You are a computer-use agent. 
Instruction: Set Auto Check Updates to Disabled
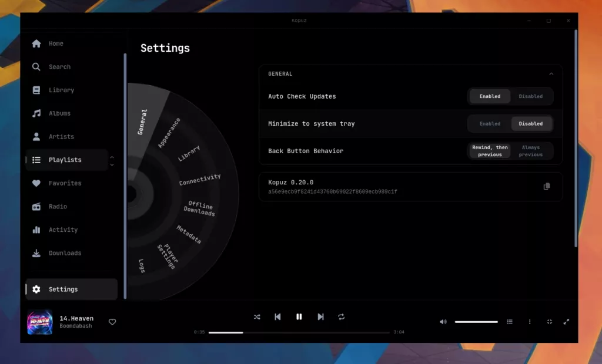[x=531, y=96]
